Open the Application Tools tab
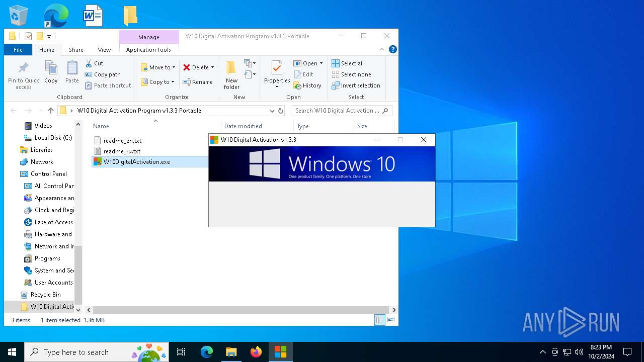The image size is (644, 362). (x=148, y=50)
